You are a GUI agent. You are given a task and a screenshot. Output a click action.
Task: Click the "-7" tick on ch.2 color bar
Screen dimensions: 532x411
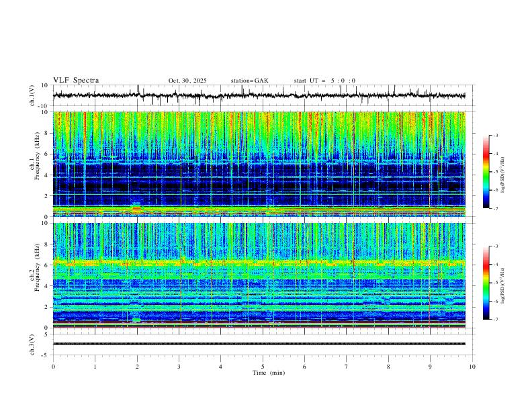pos(496,319)
